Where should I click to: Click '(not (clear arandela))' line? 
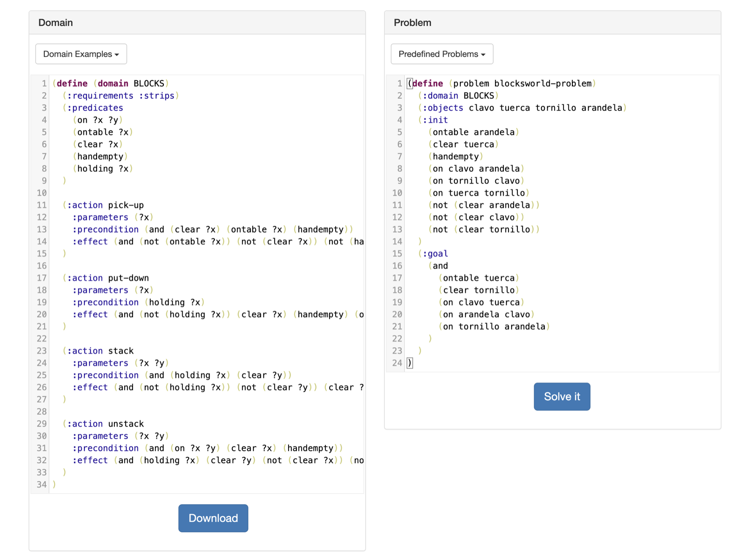coord(484,205)
